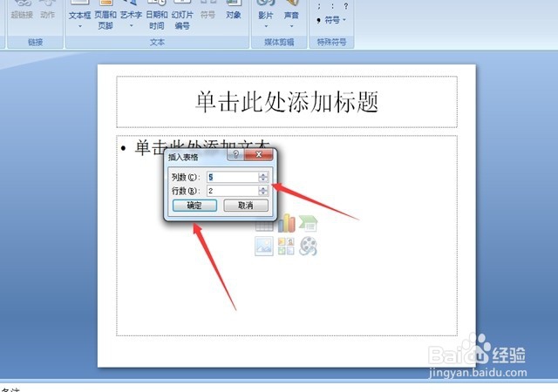Click the grayed 动作 action button

pyautogui.click(x=47, y=10)
